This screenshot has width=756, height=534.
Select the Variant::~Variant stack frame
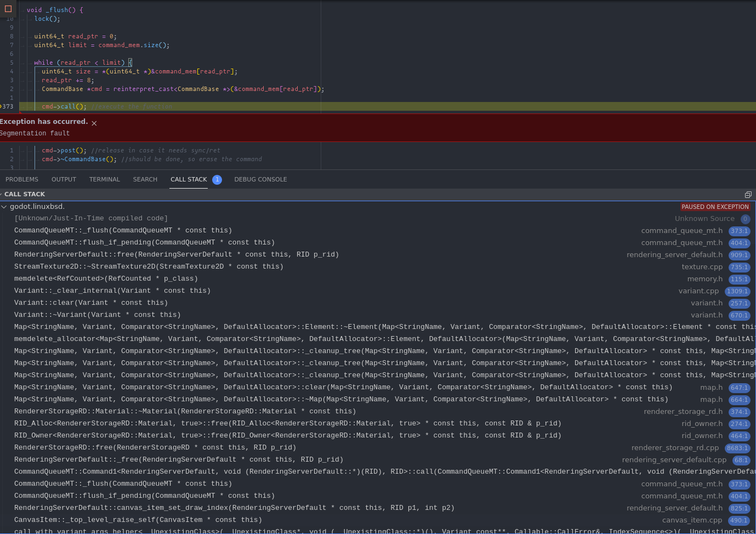point(378,315)
